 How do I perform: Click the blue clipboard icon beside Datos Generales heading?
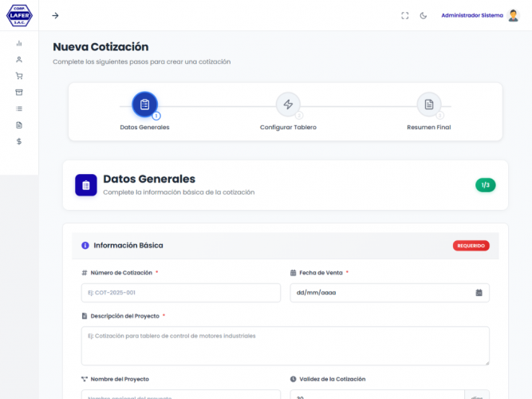pos(86,185)
